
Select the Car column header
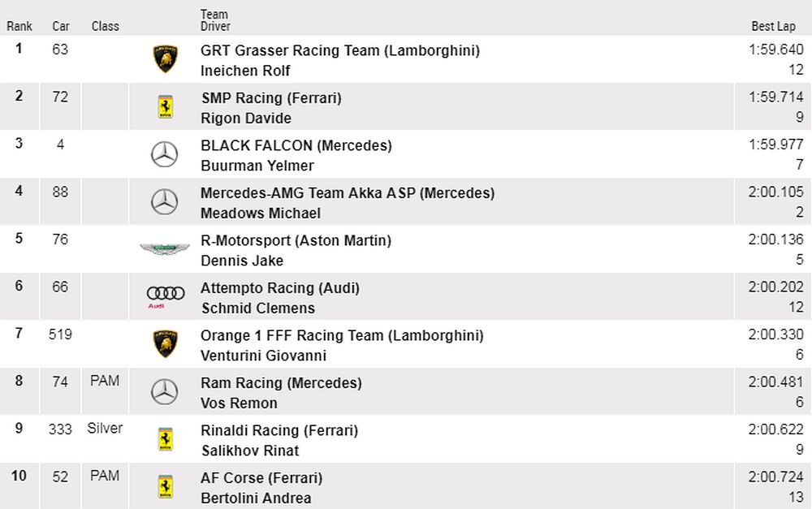click(61, 26)
